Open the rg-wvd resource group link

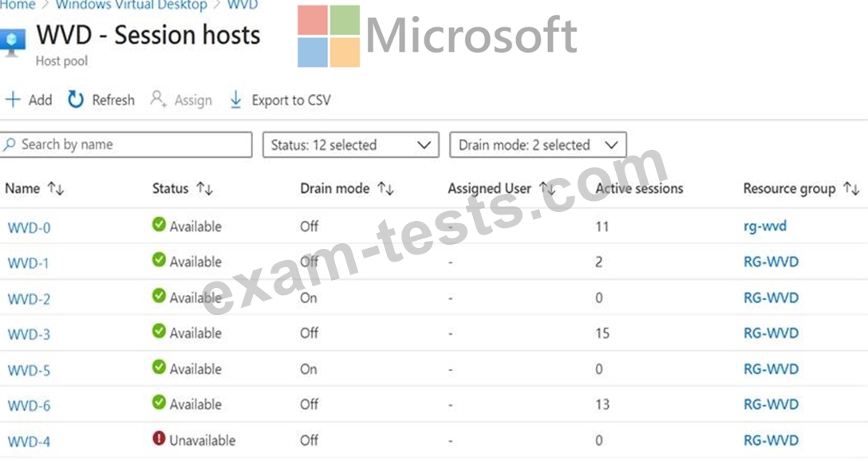pos(764,226)
